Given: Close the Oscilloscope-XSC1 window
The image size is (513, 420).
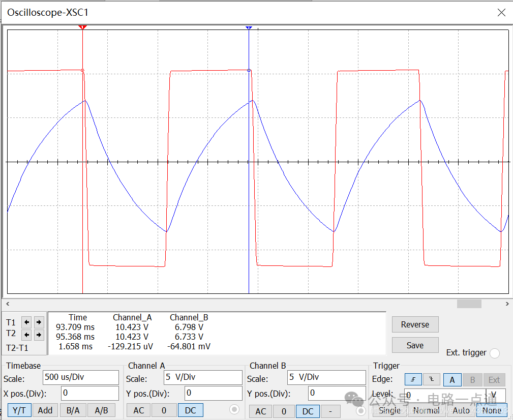Looking at the screenshot, I should point(501,13).
